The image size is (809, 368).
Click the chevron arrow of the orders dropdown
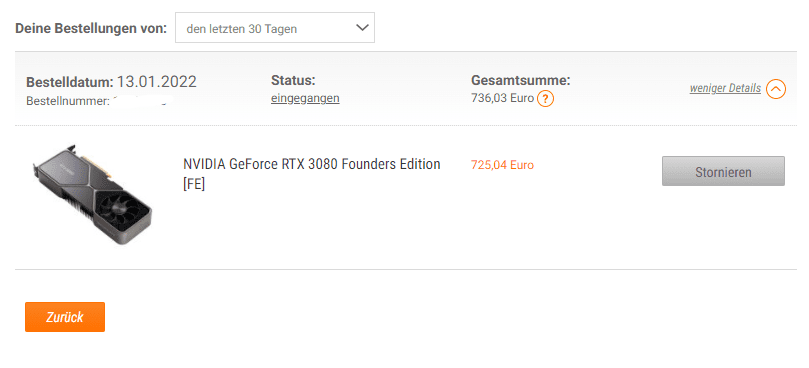click(362, 28)
